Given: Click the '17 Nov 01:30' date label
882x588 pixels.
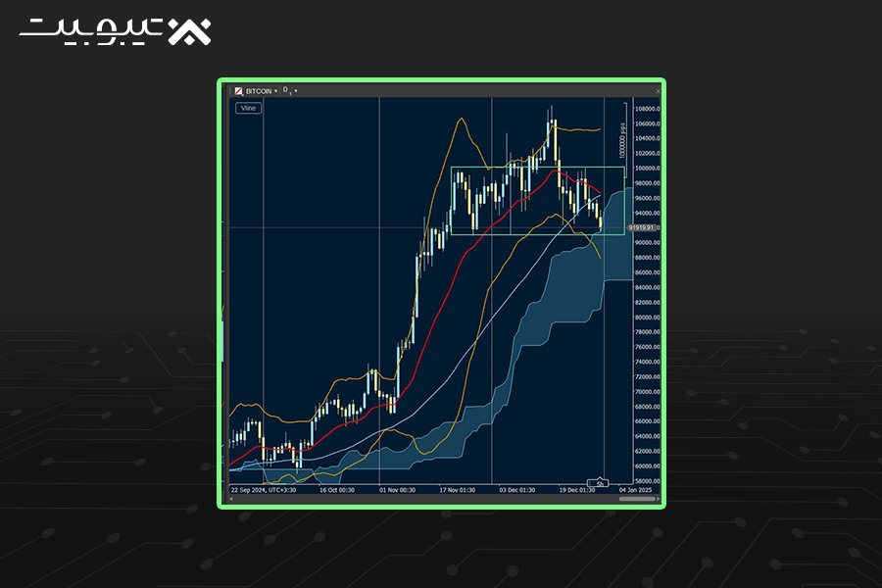Looking at the screenshot, I should pyautogui.click(x=457, y=490).
